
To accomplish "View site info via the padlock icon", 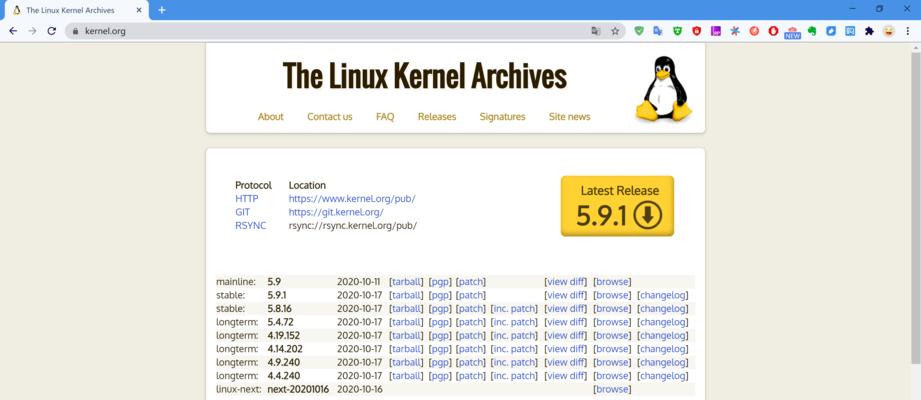I will pos(75,31).
